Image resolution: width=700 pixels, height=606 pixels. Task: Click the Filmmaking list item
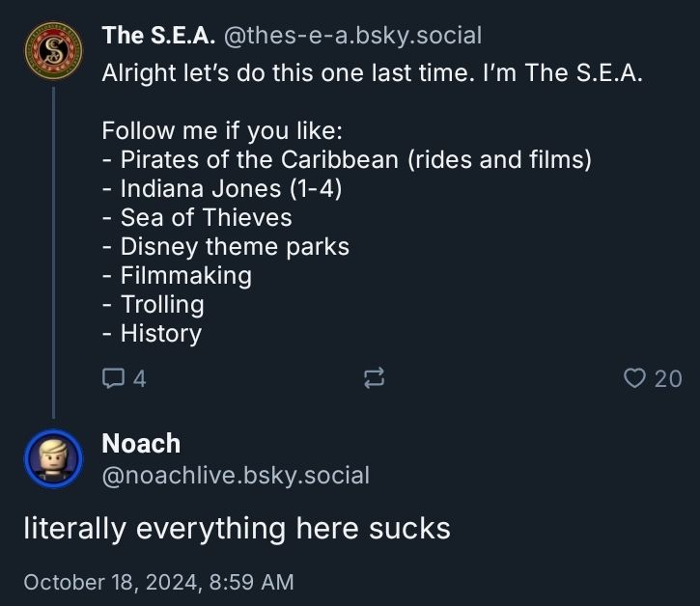point(177,275)
